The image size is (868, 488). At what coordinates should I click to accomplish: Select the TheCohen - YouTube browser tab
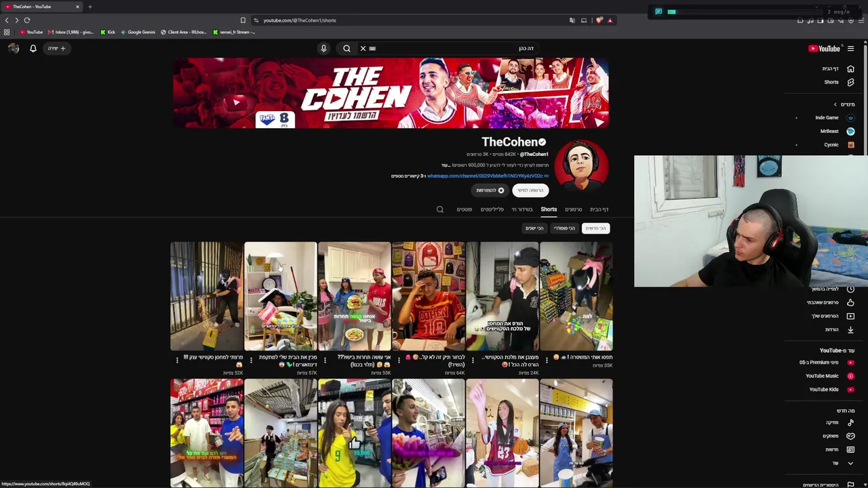42,7
